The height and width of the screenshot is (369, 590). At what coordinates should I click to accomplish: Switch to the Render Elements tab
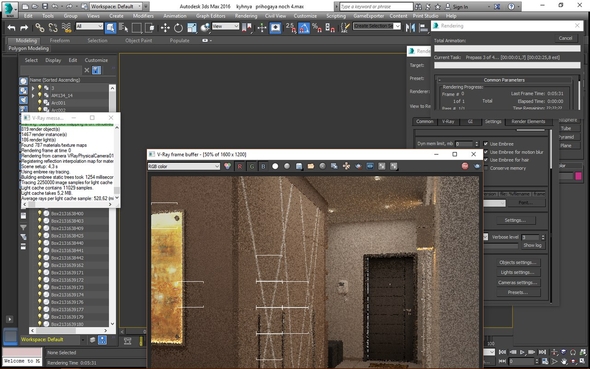[528, 121]
